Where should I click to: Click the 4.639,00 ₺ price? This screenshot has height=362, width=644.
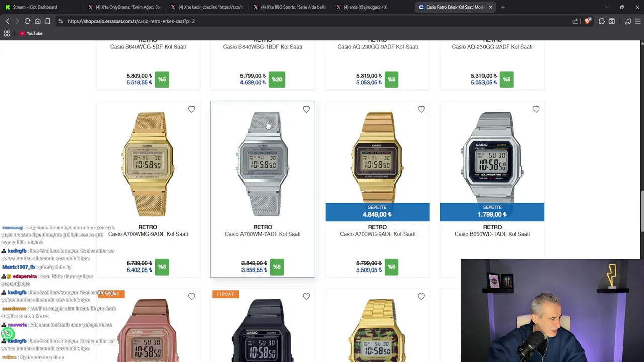(x=253, y=82)
